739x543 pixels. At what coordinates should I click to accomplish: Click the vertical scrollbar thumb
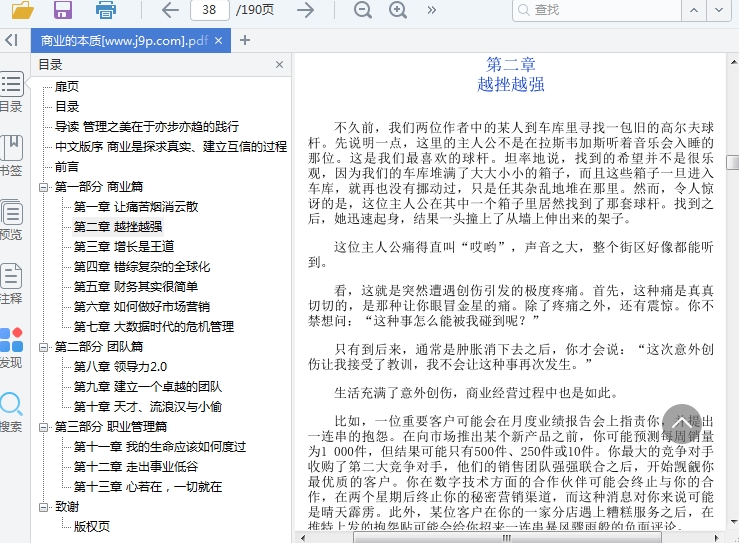[733, 162]
